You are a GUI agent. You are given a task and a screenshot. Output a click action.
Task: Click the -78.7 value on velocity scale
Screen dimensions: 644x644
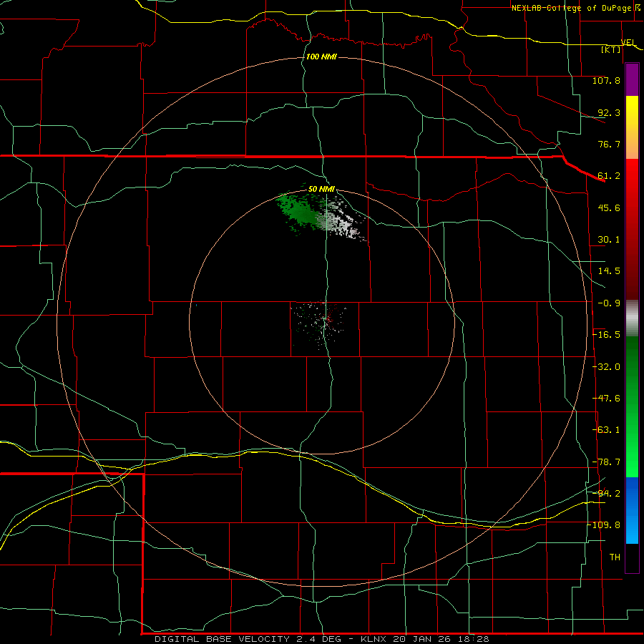tap(606, 462)
